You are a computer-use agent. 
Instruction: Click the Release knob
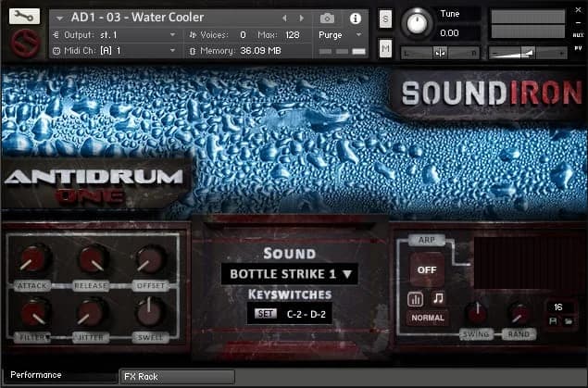(x=93, y=259)
